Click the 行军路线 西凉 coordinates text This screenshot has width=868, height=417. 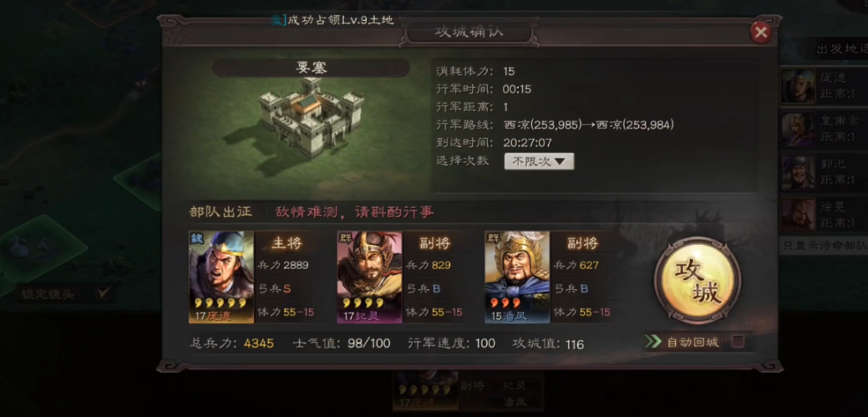(x=589, y=125)
